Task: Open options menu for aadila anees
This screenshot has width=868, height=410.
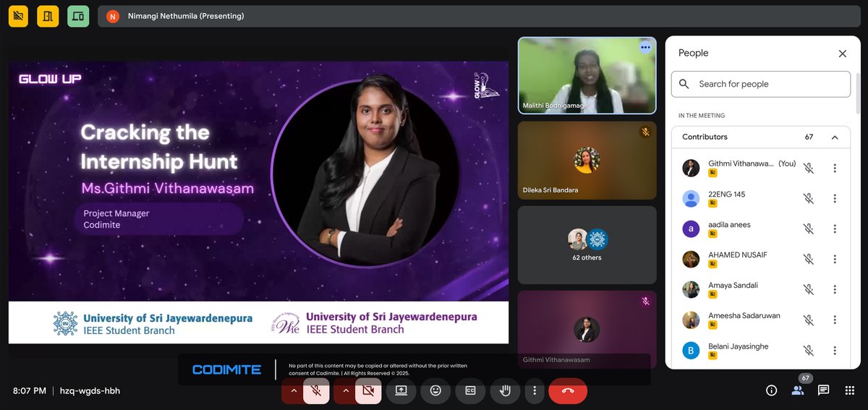Action: click(835, 229)
